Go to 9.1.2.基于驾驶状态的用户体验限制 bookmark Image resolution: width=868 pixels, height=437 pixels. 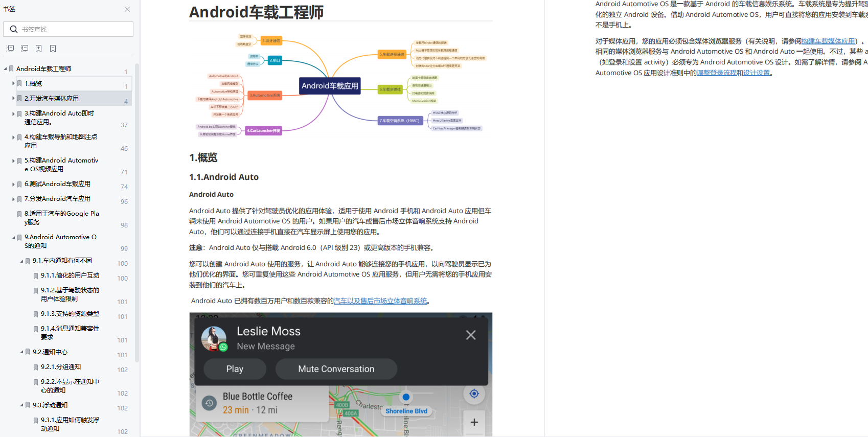(70, 294)
